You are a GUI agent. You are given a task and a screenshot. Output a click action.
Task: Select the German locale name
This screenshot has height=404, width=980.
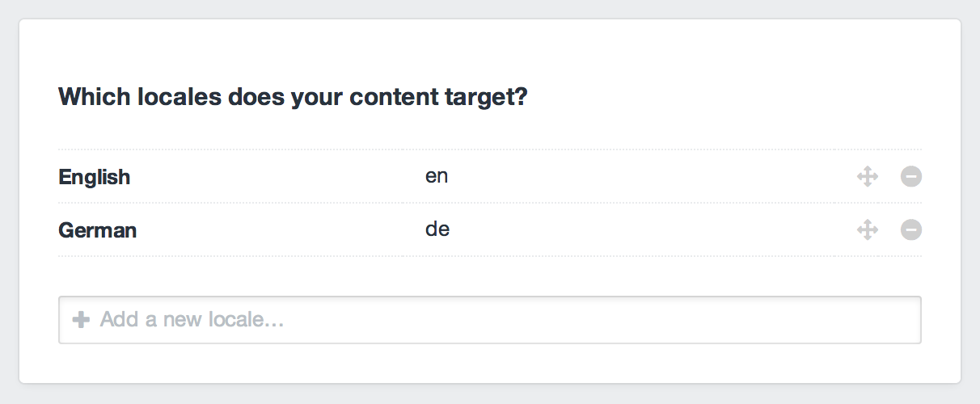click(98, 231)
